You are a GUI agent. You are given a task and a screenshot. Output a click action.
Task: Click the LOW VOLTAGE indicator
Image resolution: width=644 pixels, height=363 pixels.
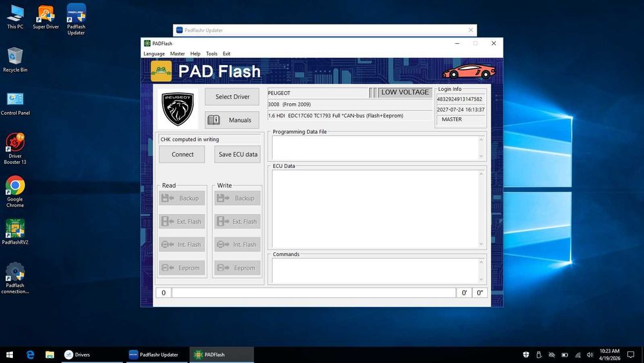click(404, 92)
